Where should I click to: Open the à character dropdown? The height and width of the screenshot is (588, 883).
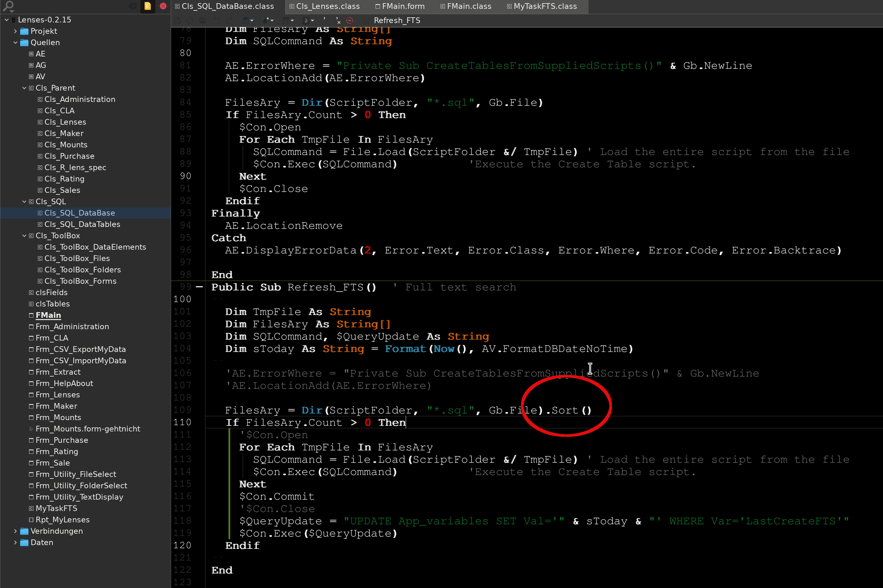tap(308, 20)
